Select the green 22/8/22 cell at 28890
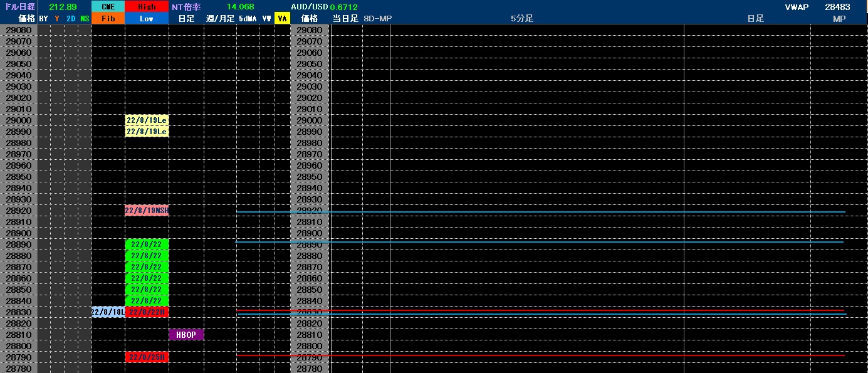Viewport: 868px width, 373px height. pyautogui.click(x=147, y=244)
